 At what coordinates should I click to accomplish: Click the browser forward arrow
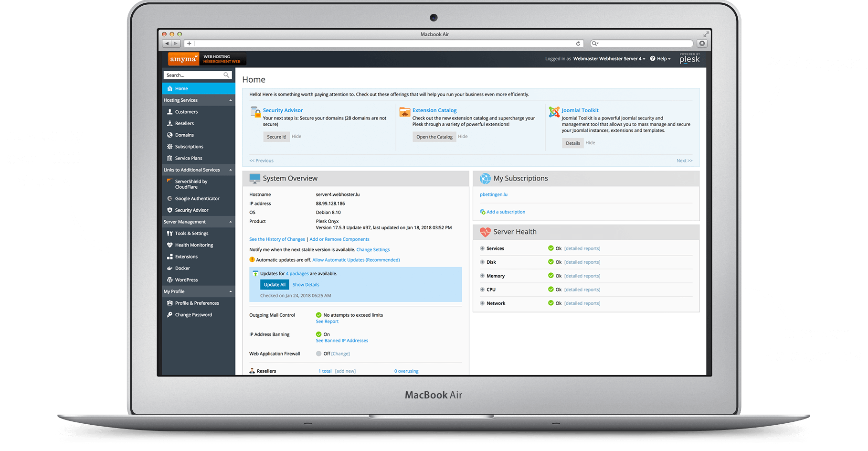pyautogui.click(x=176, y=43)
